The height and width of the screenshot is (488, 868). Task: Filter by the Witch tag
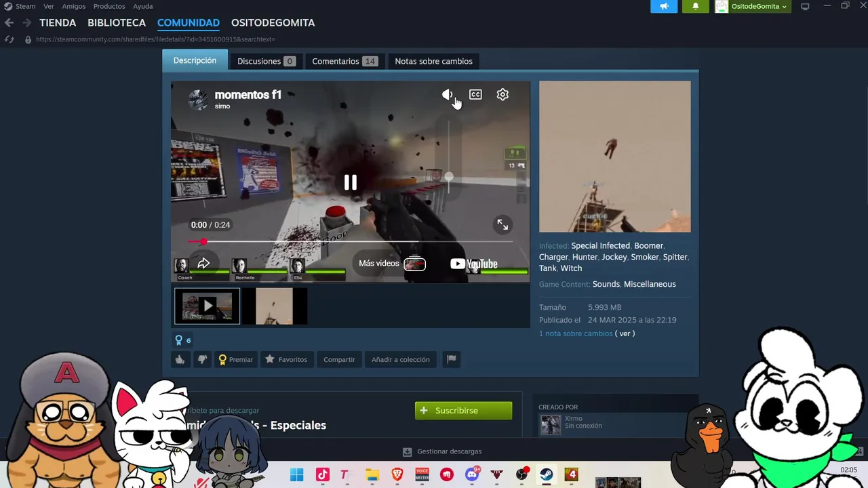571,268
